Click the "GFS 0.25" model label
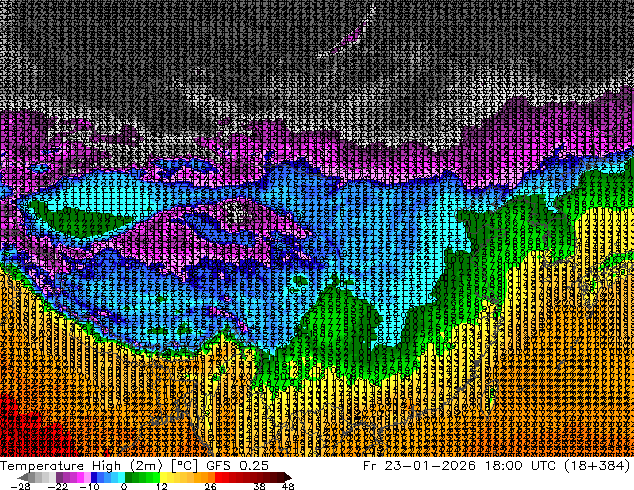 tap(237, 466)
